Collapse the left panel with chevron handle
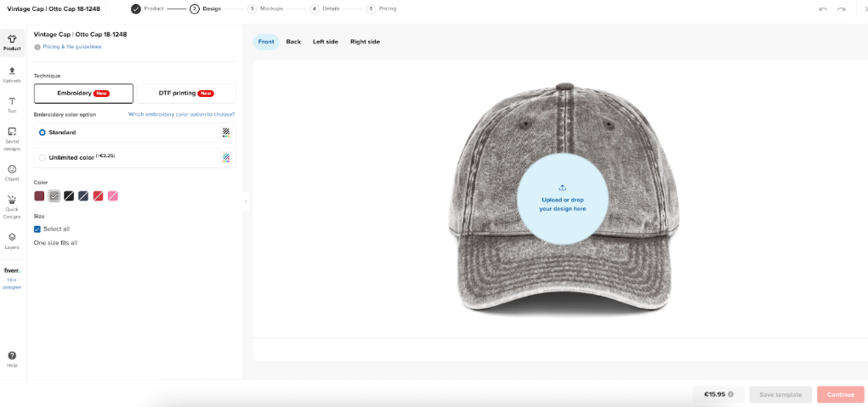The image size is (868, 407). 246,201
